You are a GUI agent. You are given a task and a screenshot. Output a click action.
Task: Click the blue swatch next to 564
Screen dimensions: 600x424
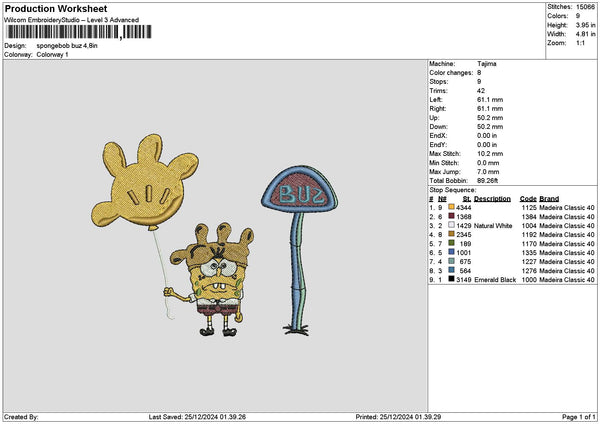pyautogui.click(x=451, y=270)
